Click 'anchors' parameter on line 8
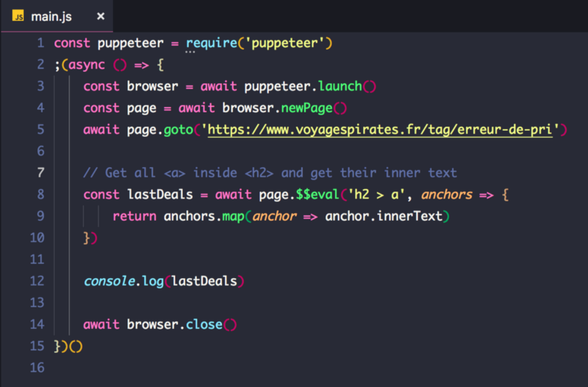The width and height of the screenshot is (588, 387). click(447, 195)
